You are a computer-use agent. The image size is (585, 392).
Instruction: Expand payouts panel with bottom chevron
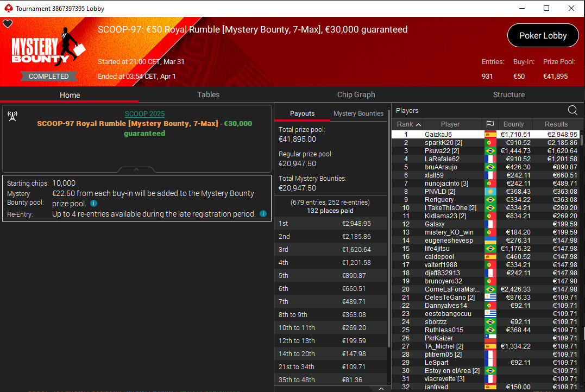click(381, 389)
